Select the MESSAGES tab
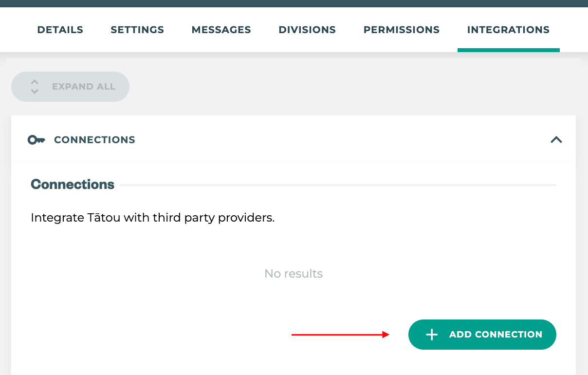 click(x=221, y=30)
